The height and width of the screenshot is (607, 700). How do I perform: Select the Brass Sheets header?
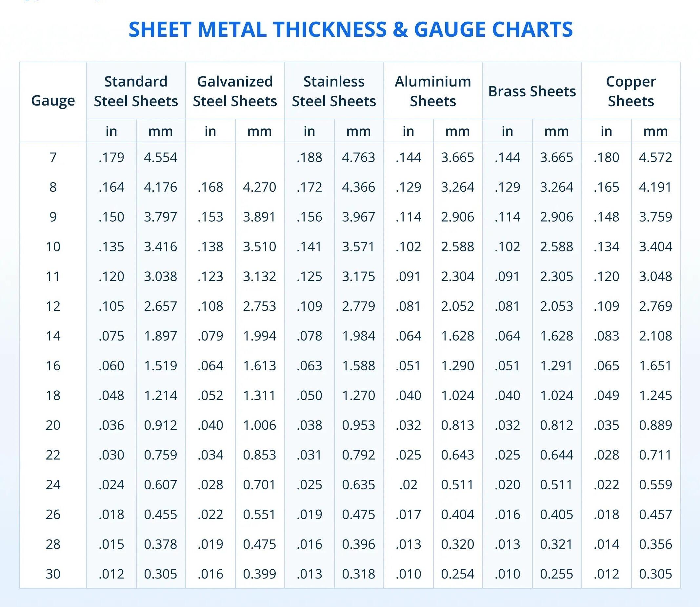pos(532,91)
